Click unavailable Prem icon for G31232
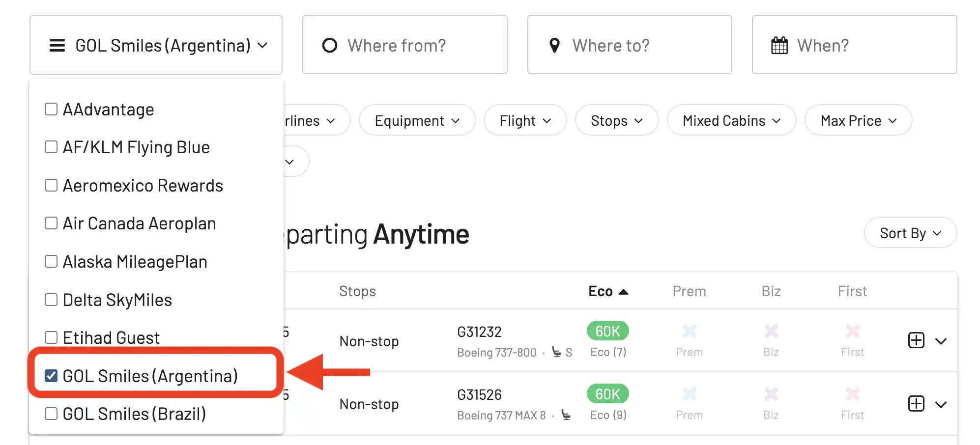Image resolution: width=980 pixels, height=445 pixels. [x=690, y=331]
